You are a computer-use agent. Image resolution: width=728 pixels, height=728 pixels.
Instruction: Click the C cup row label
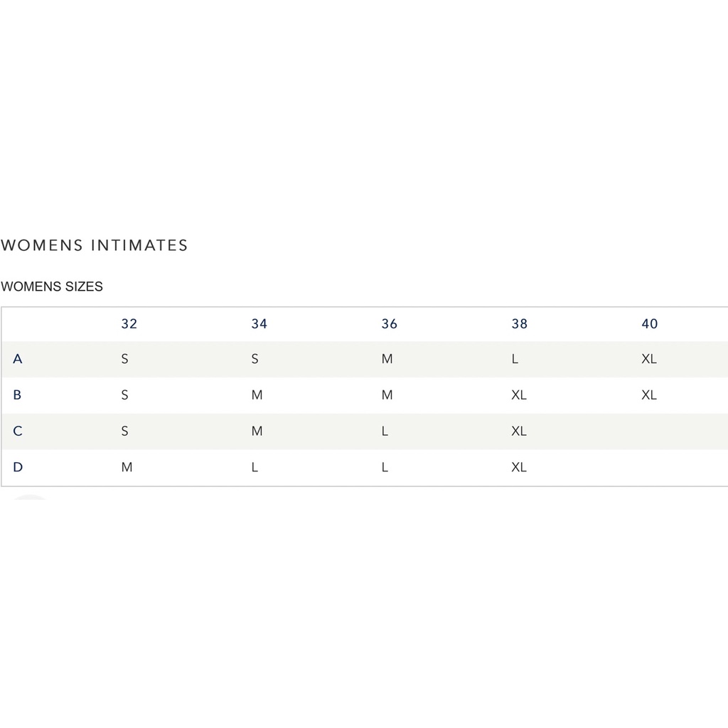pos(18,431)
